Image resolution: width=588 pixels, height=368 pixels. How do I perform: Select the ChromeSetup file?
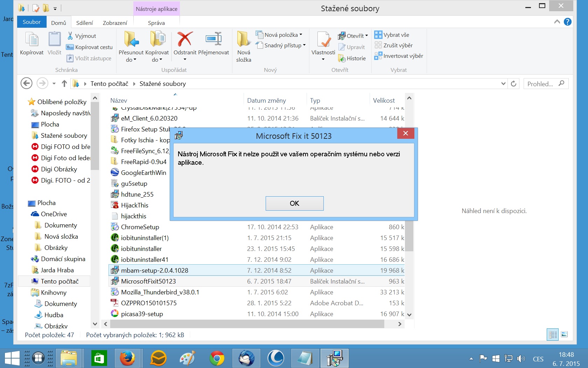point(257,227)
